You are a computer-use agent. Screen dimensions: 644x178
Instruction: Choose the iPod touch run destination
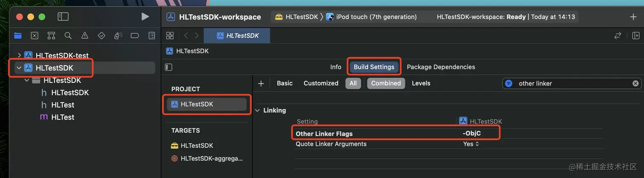[371, 17]
